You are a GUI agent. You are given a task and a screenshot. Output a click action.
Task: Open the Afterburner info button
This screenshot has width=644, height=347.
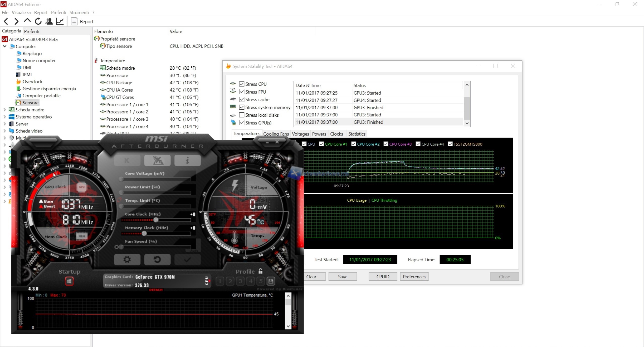pos(187,160)
